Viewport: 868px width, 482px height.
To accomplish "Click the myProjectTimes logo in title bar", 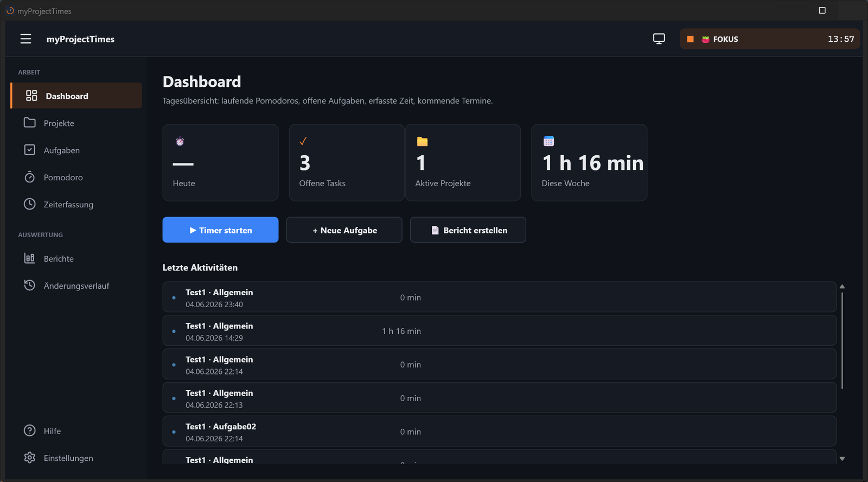I will (x=10, y=10).
